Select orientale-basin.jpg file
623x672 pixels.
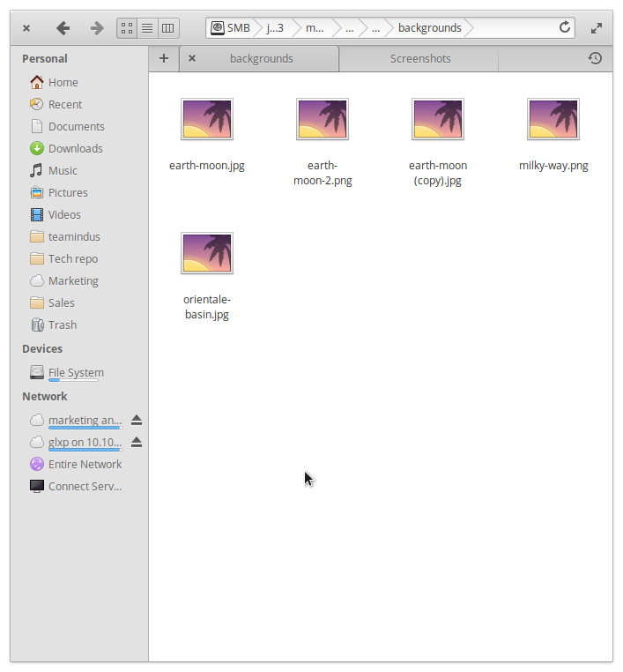[x=207, y=276]
